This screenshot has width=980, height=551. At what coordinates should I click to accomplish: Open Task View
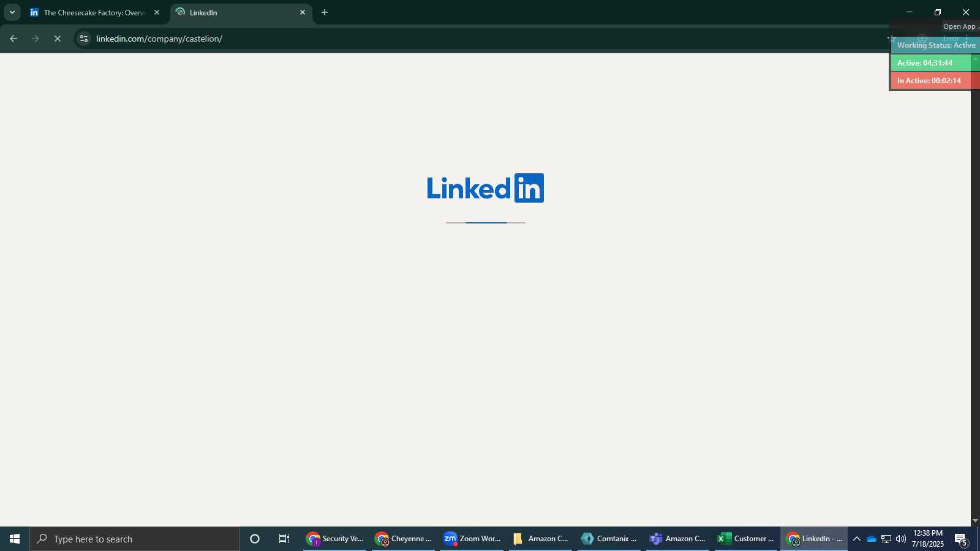pos(284,539)
